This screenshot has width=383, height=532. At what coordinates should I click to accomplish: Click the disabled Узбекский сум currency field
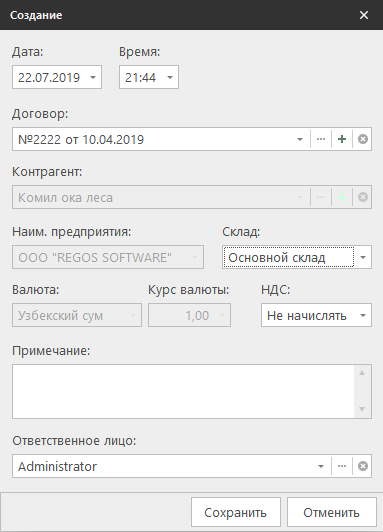77,315
